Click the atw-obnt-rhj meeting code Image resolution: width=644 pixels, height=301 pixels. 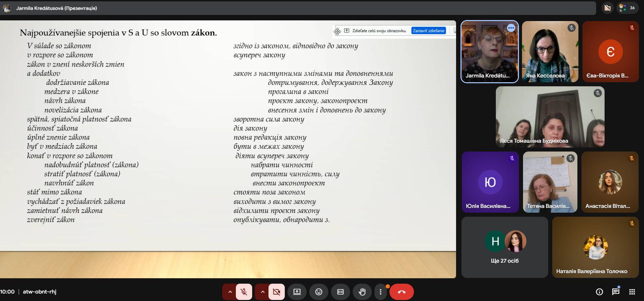click(x=39, y=292)
